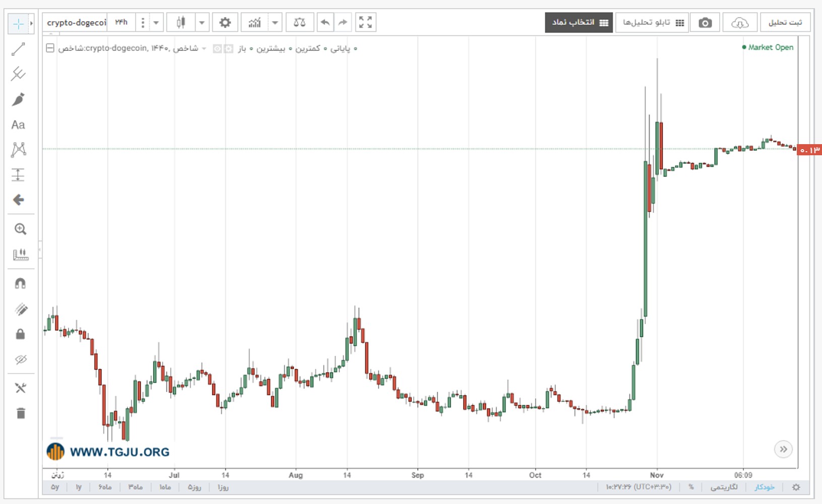This screenshot has width=822, height=504.
Task: Click the ثبت تحلیل submit button
Action: click(785, 23)
